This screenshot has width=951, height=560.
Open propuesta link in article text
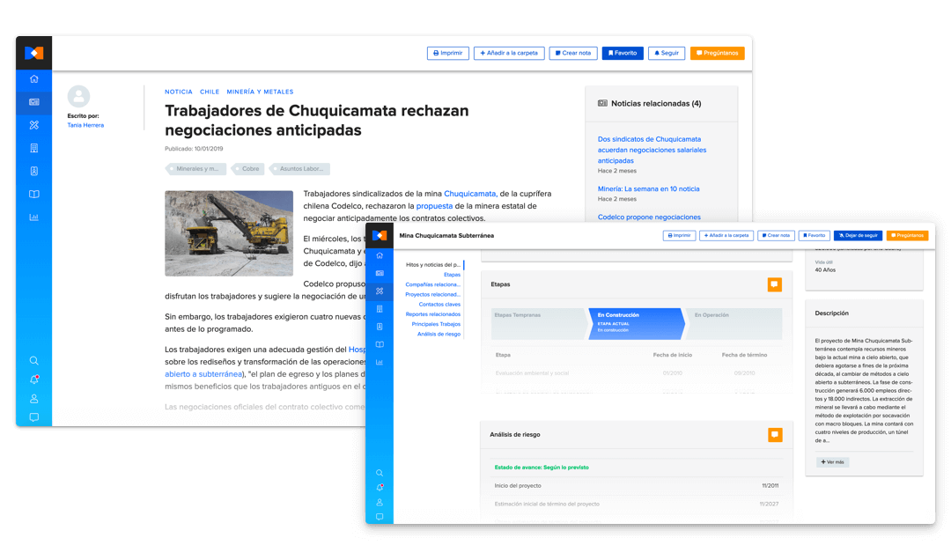434,206
